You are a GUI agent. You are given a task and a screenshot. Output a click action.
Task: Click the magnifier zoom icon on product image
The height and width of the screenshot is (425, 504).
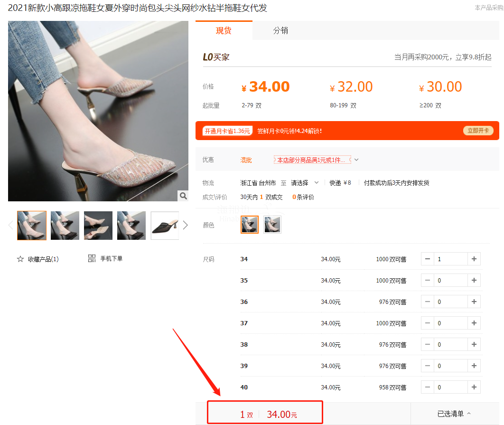183,196
